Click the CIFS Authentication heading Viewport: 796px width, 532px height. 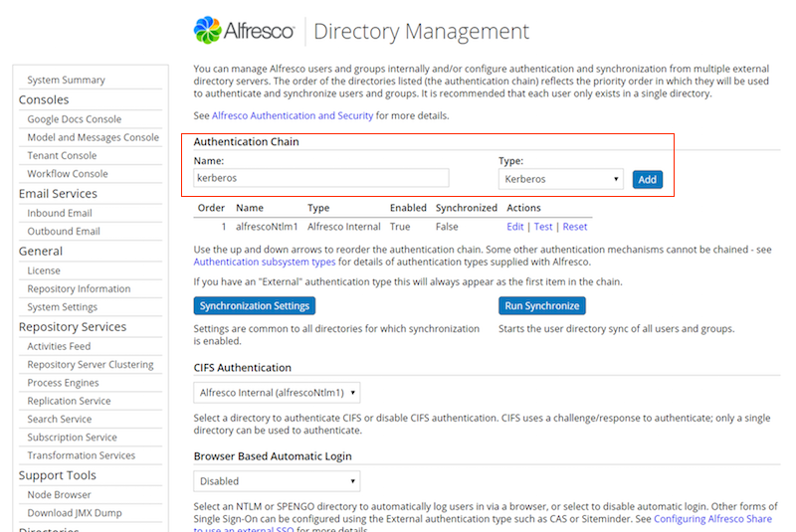[x=242, y=368]
